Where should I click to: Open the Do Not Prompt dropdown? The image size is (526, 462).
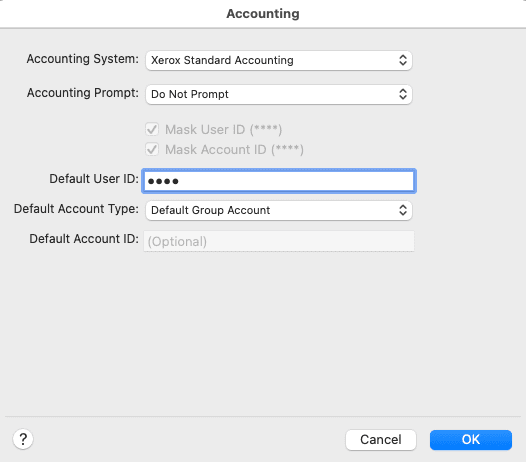[x=279, y=94]
